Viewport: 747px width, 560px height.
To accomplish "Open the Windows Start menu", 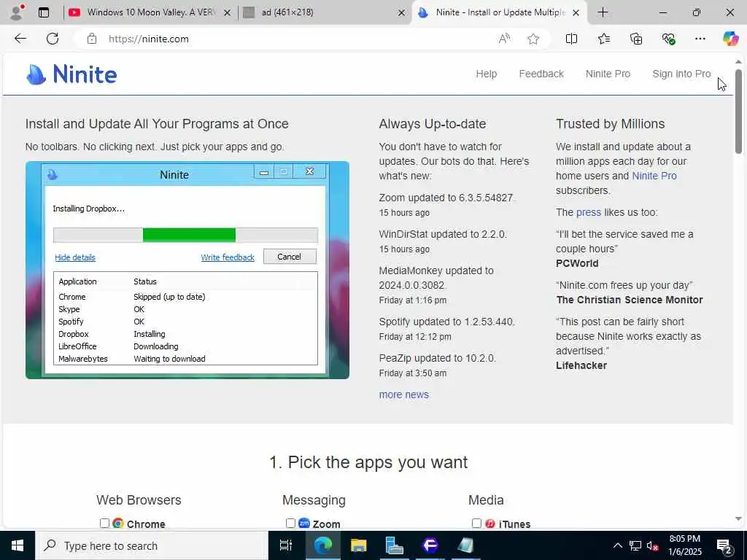I will click(18, 545).
